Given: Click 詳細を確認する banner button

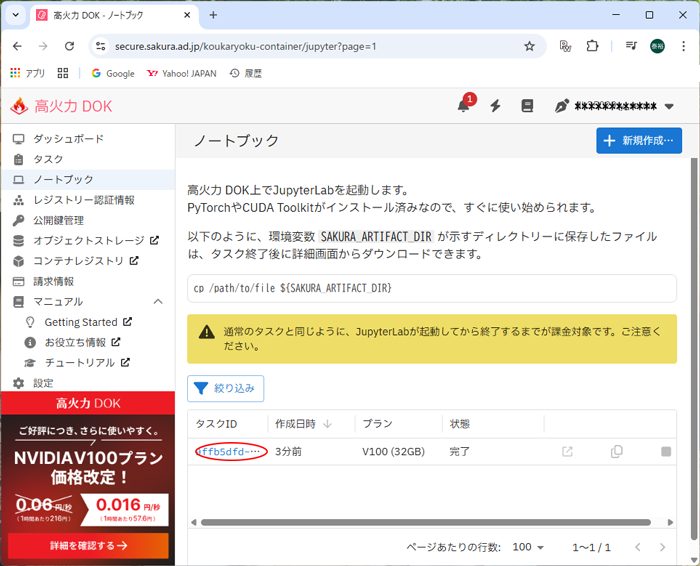Looking at the screenshot, I should tap(88, 545).
